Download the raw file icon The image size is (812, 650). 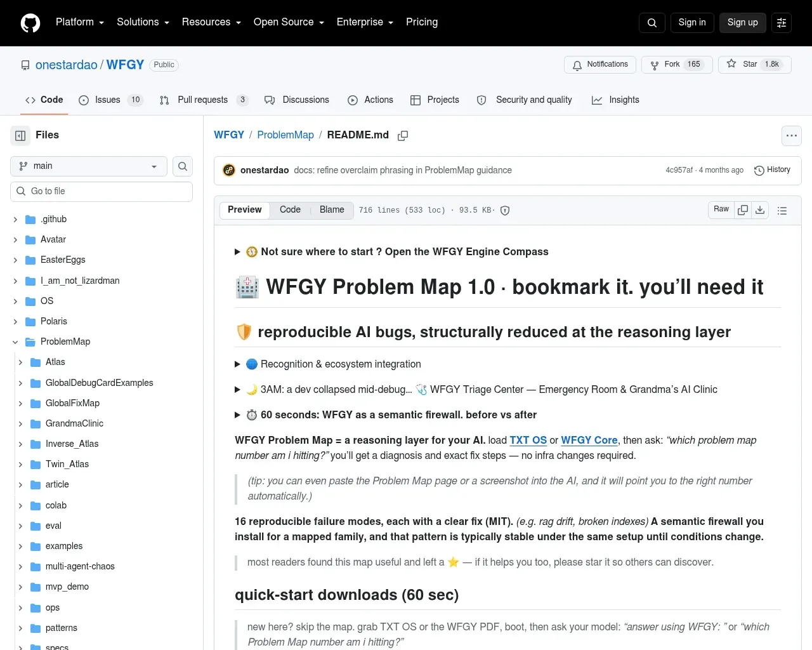tap(760, 209)
